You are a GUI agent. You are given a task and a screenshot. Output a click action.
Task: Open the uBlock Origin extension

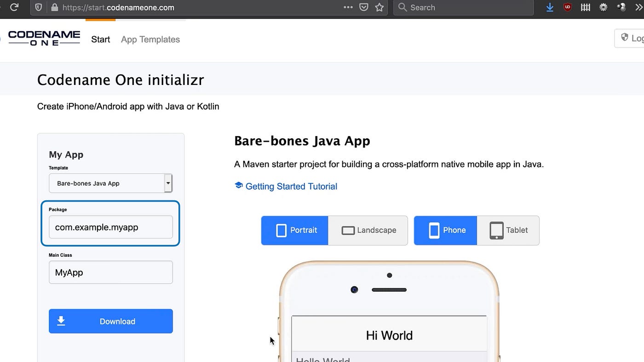point(567,7)
